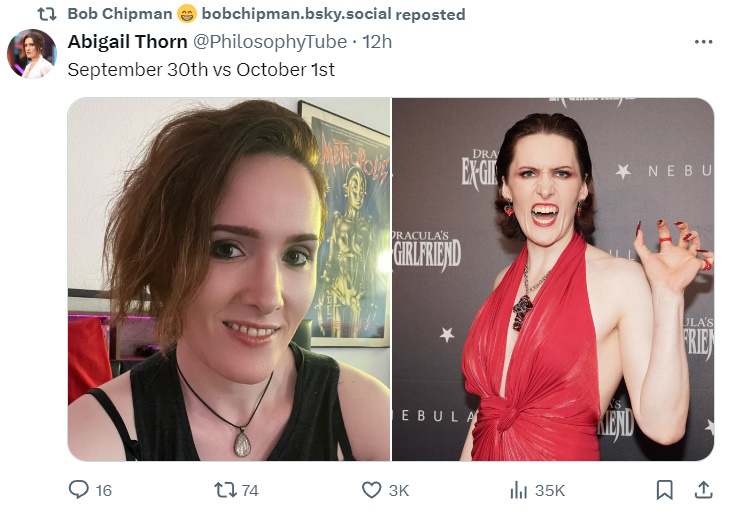Screen dimensions: 731x515
Task: Open the three-dot more options menu
Action: (x=703, y=42)
